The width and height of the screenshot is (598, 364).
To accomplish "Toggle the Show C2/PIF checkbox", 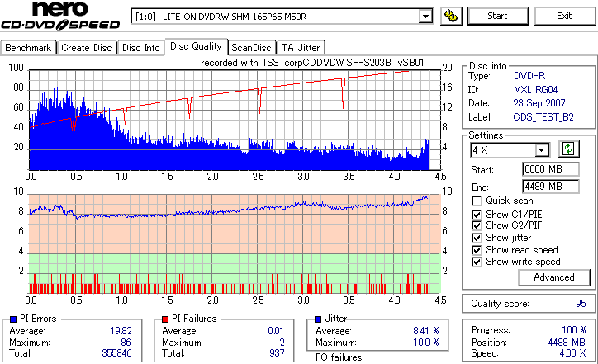I will tap(477, 225).
